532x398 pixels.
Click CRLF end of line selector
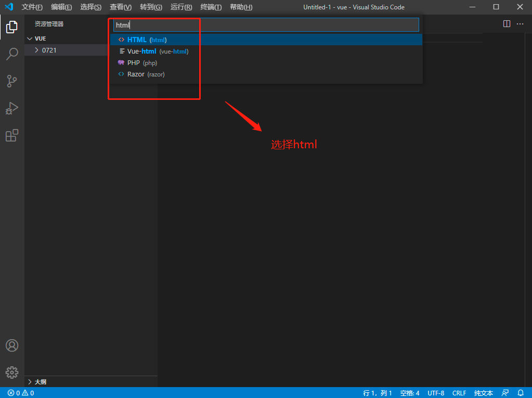459,393
